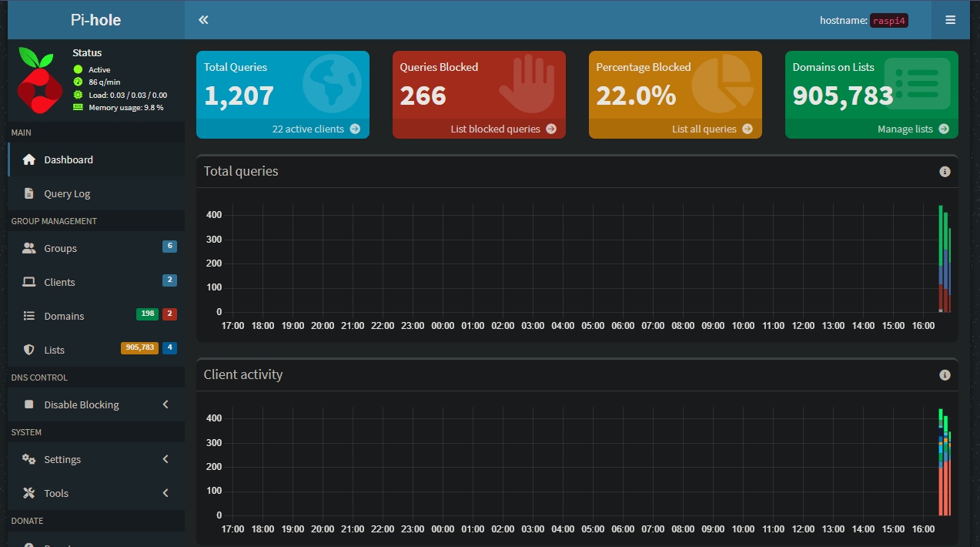Click the Lists shield icon
Screen dimensions: 980x547
point(28,349)
